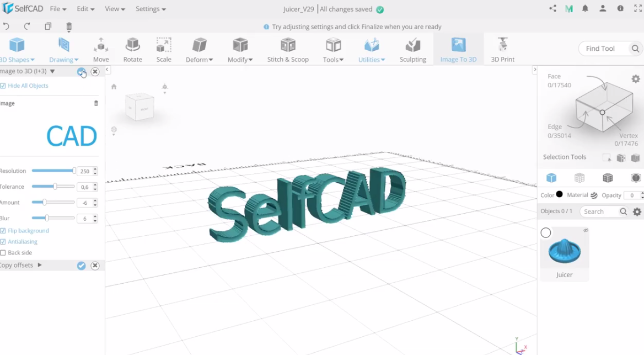
Task: Enable Back side checkbox
Action: [x=3, y=253]
